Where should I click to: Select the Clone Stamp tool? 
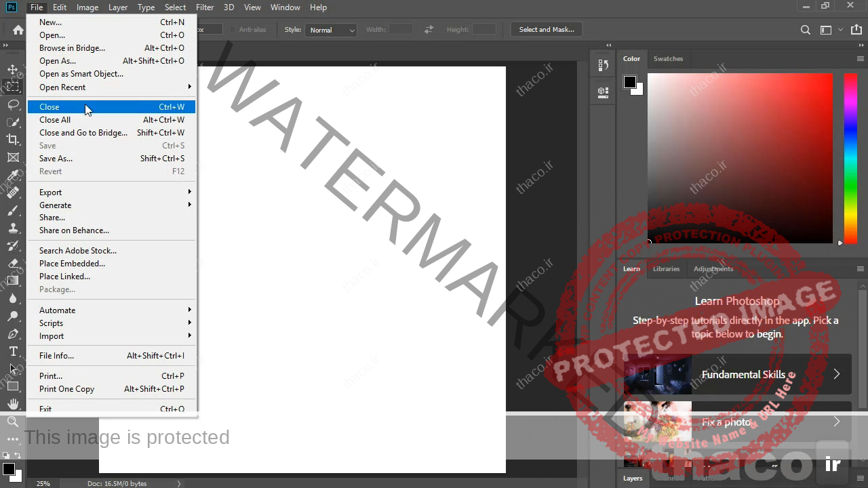(x=13, y=228)
